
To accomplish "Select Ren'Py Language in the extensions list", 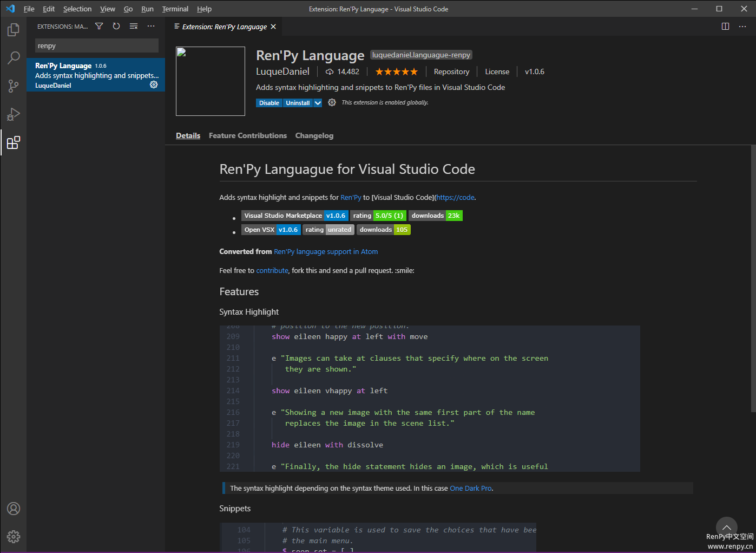I will (96, 75).
